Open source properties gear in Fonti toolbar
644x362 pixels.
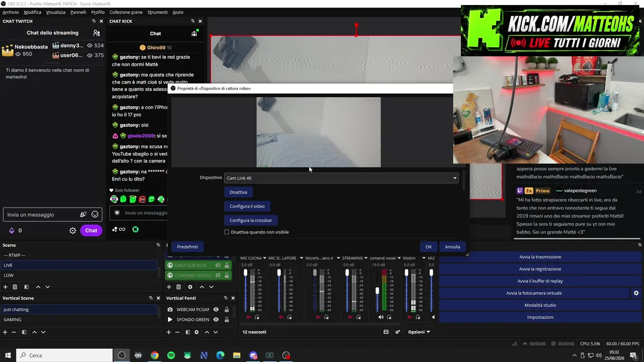(x=190, y=287)
